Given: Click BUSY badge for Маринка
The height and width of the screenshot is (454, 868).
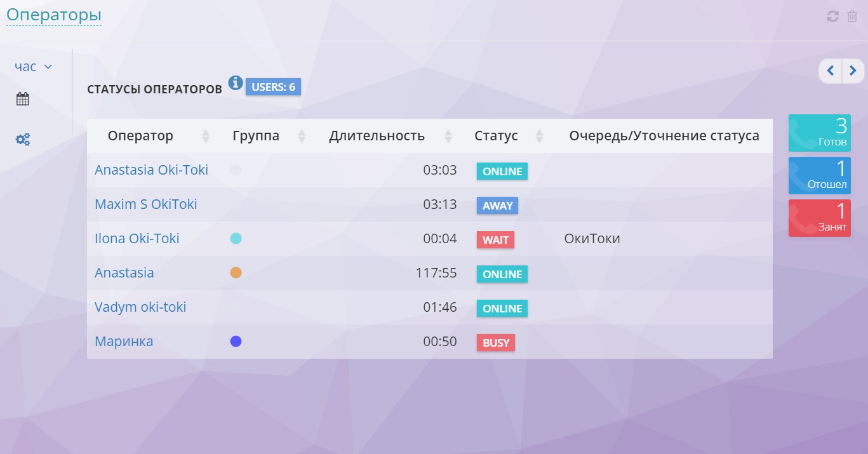Looking at the screenshot, I should tap(496, 343).
